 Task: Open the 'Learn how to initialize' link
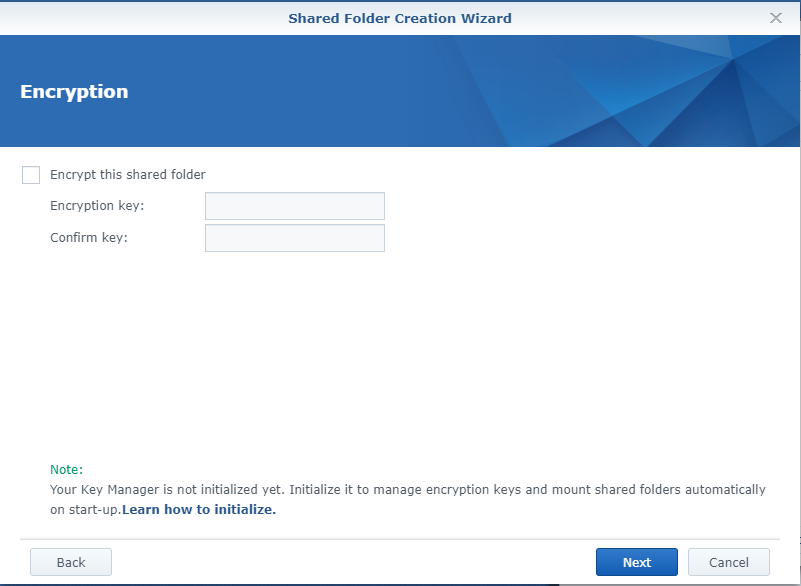pyautogui.click(x=199, y=509)
